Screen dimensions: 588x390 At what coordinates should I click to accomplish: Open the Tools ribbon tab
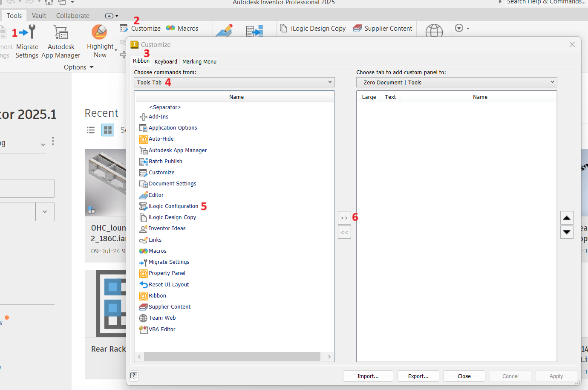(14, 16)
